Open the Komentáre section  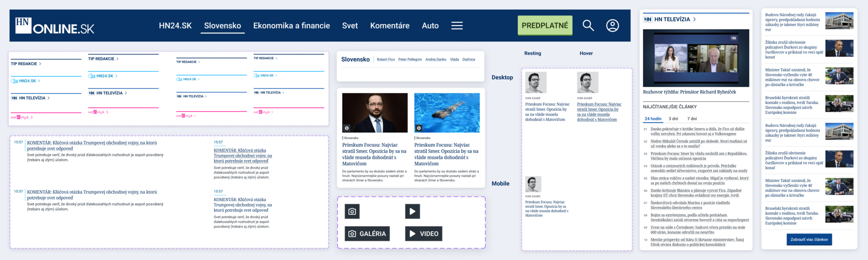pyautogui.click(x=390, y=26)
